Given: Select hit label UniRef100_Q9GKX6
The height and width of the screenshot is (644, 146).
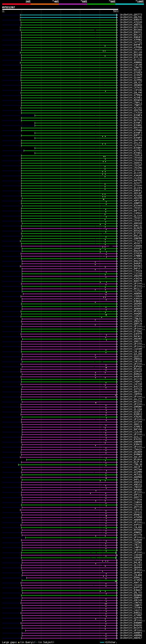Looking at the screenshot, I should point(131,482).
